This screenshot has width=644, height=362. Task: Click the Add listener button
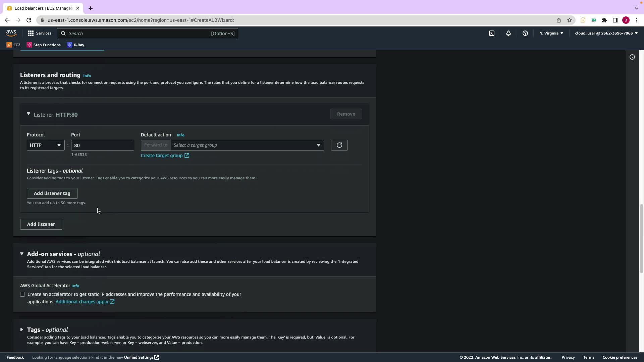point(41,224)
